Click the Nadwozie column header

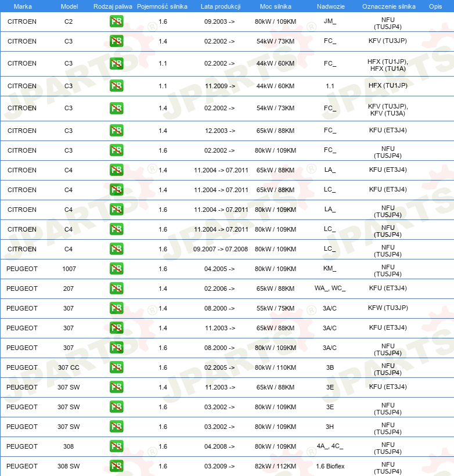[x=331, y=6]
